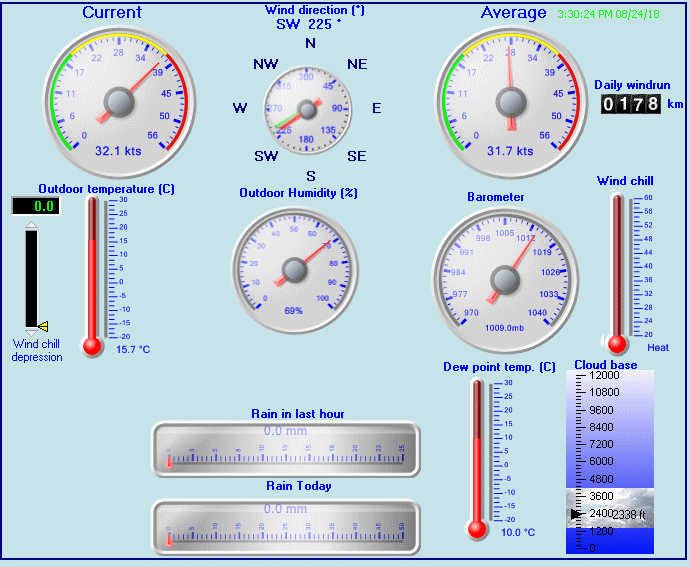Click the SW 225° wind direction reading
The height and width of the screenshot is (567, 690).
(309, 24)
